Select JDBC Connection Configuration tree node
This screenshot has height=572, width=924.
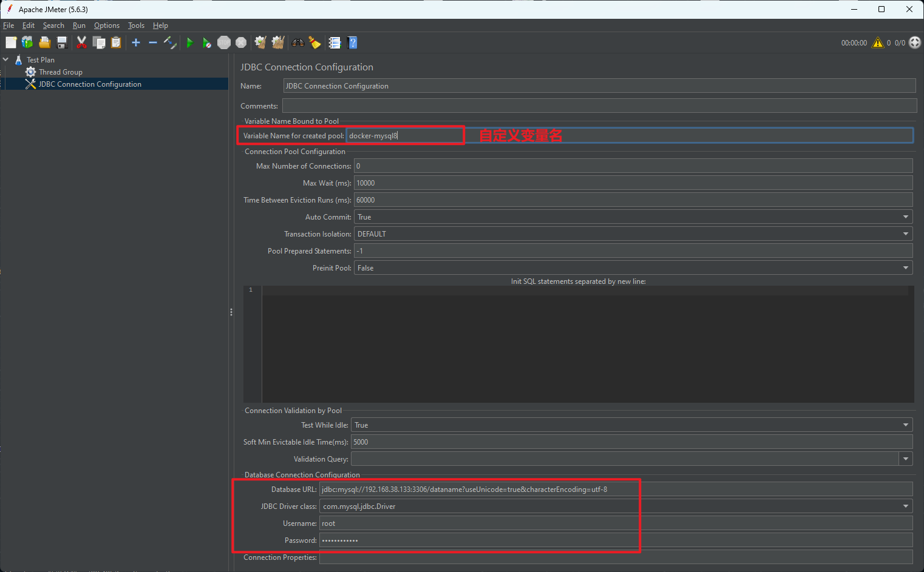click(90, 84)
